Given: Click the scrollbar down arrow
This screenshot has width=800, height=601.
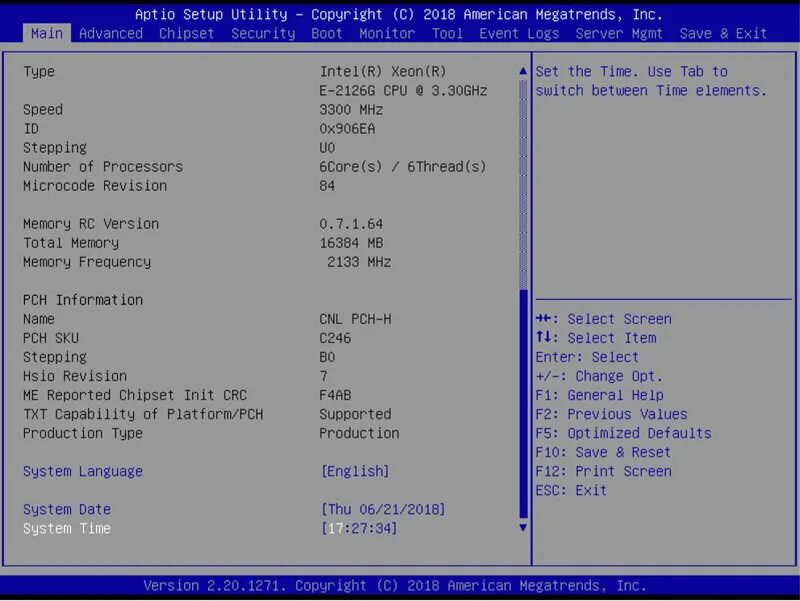Looking at the screenshot, I should pos(523,528).
